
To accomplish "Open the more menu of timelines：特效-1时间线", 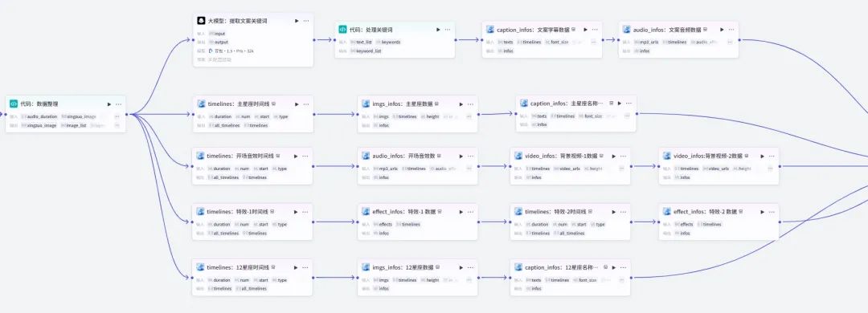I will click(x=306, y=211).
